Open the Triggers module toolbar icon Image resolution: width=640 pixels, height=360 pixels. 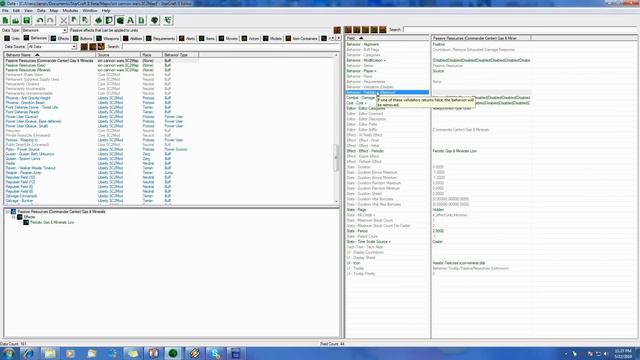[x=109, y=20]
